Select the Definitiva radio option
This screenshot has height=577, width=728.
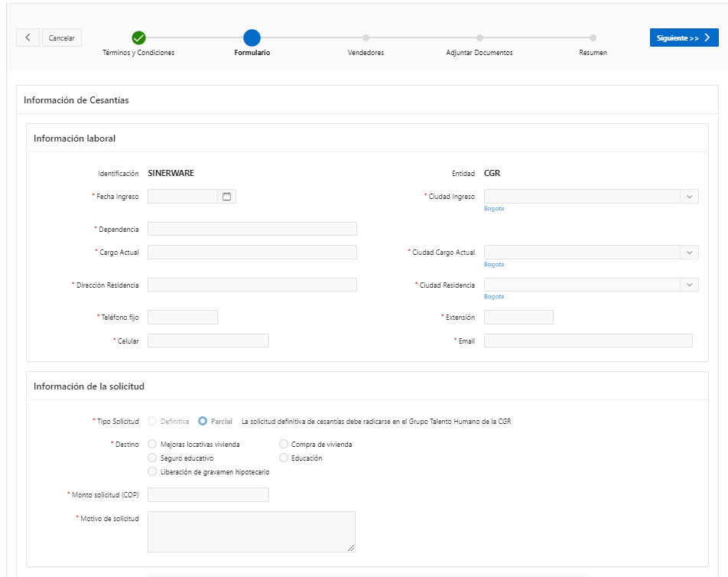coord(152,422)
